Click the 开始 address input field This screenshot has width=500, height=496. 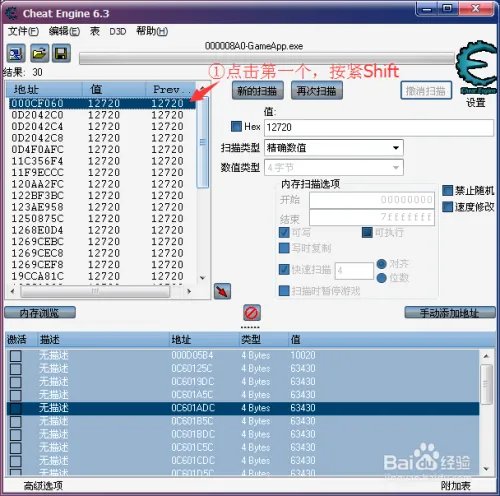pyautogui.click(x=372, y=200)
